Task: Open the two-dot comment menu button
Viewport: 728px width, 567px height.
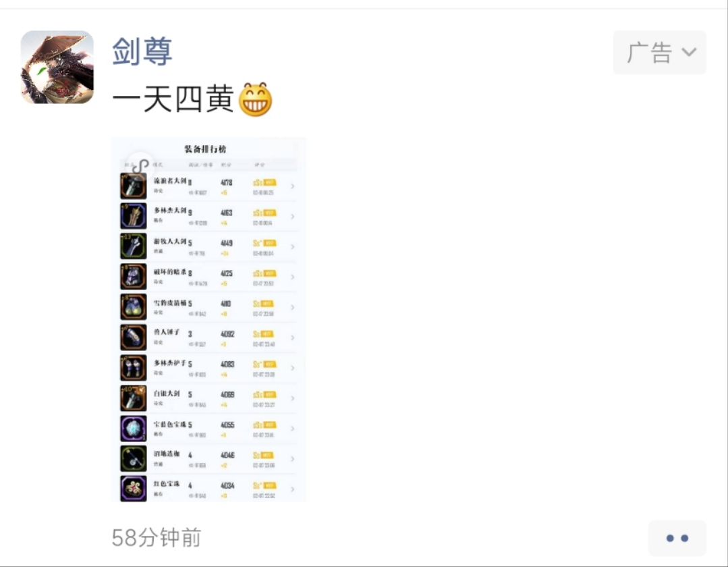Action: point(677,538)
